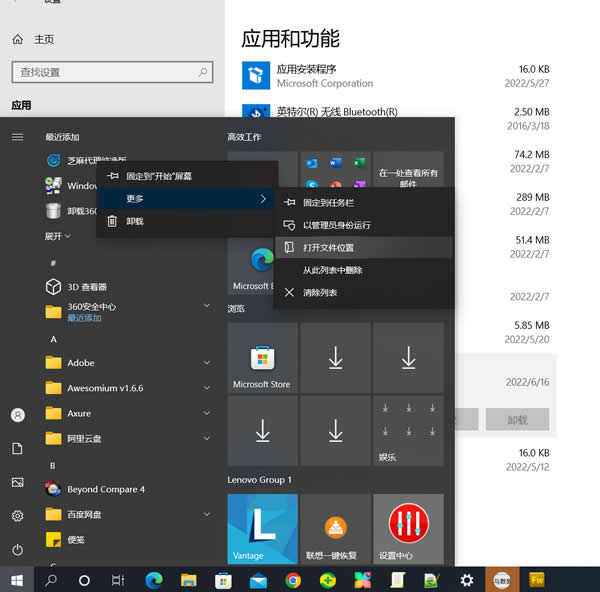Launch Chrome from the taskbar
The width and height of the screenshot is (600, 592).
(293, 581)
